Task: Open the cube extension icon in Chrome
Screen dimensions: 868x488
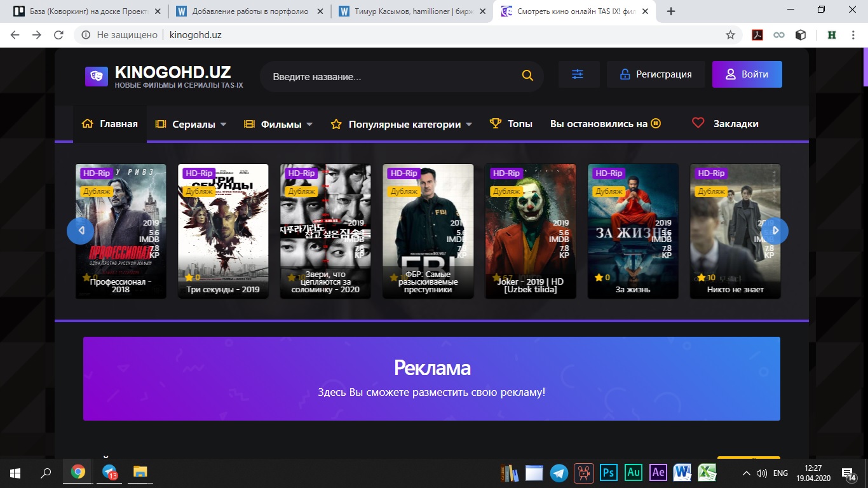Action: (801, 35)
